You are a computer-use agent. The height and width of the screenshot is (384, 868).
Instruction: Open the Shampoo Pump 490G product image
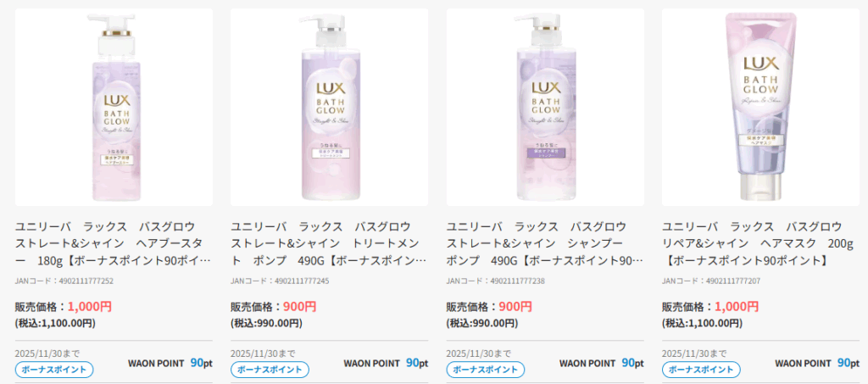coord(545,107)
